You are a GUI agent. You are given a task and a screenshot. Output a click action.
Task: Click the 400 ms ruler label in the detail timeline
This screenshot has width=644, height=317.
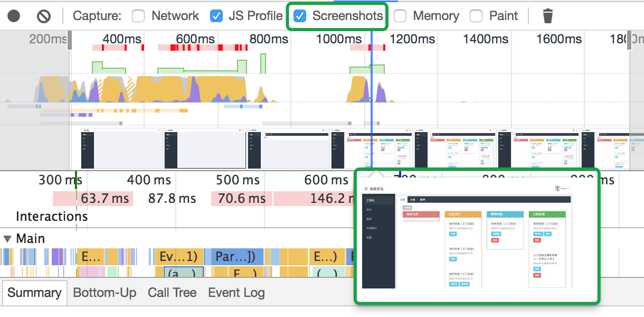[149, 181]
